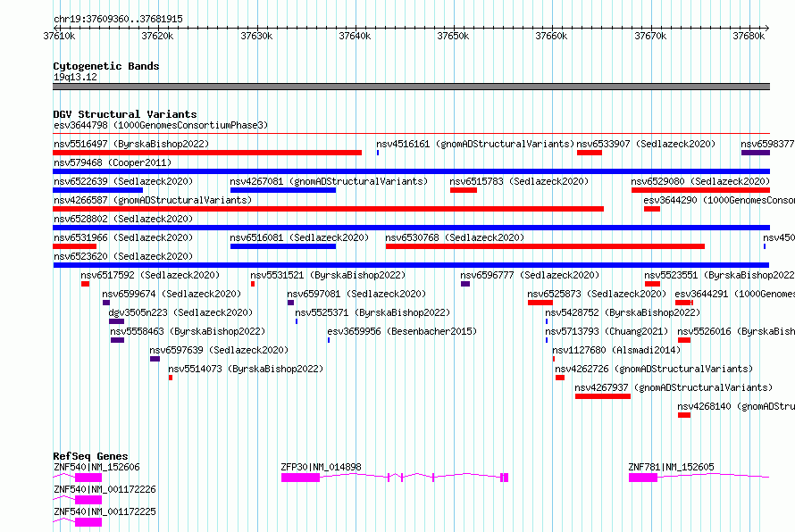Viewport: 795px width, 532px height.
Task: Open the nsv4516161 gnomADStructuralVariants label
Action: coord(475,144)
